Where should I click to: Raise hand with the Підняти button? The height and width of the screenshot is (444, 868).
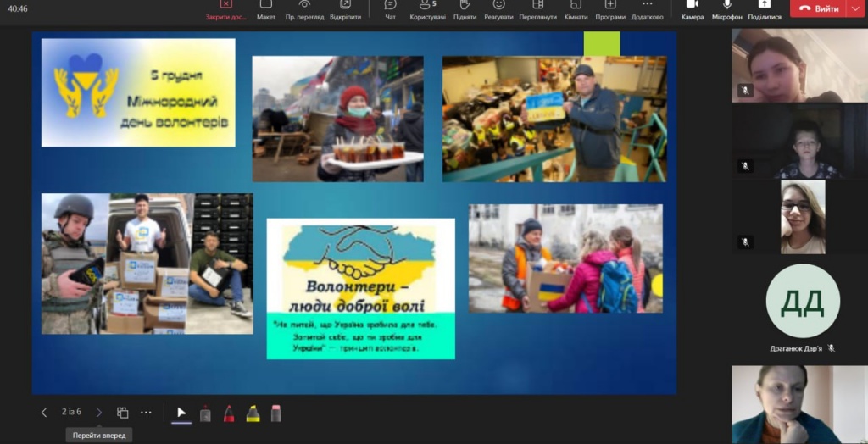click(x=465, y=9)
